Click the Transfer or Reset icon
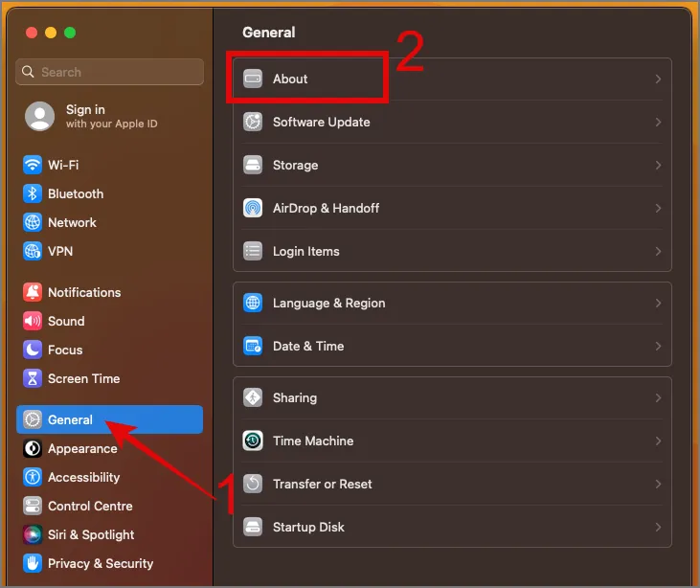The width and height of the screenshot is (700, 588). coord(253,484)
